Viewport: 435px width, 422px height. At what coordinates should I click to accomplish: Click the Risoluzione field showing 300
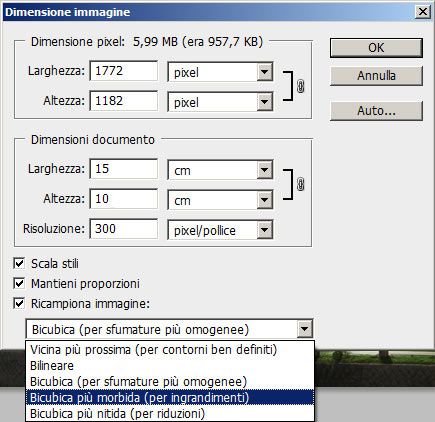click(124, 229)
